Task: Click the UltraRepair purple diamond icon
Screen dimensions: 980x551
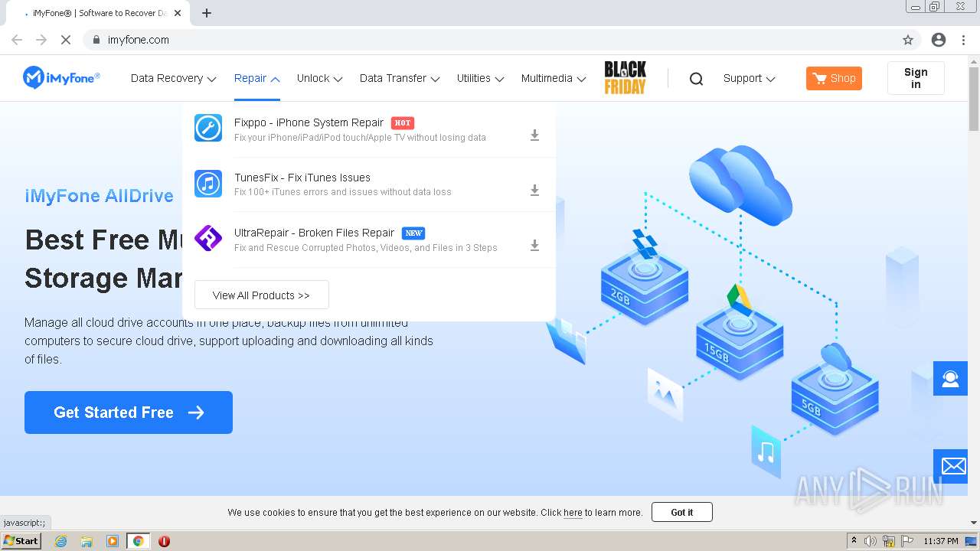Action: pyautogui.click(x=208, y=239)
